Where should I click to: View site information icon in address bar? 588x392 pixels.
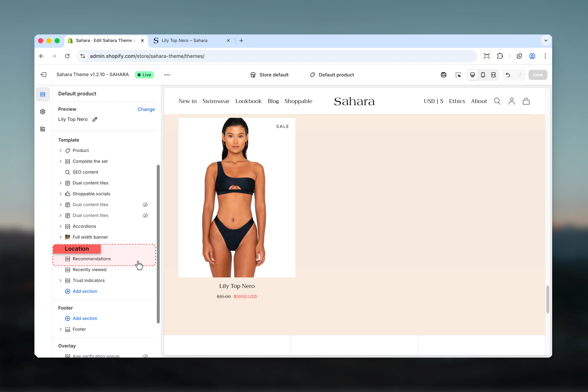pyautogui.click(x=83, y=56)
